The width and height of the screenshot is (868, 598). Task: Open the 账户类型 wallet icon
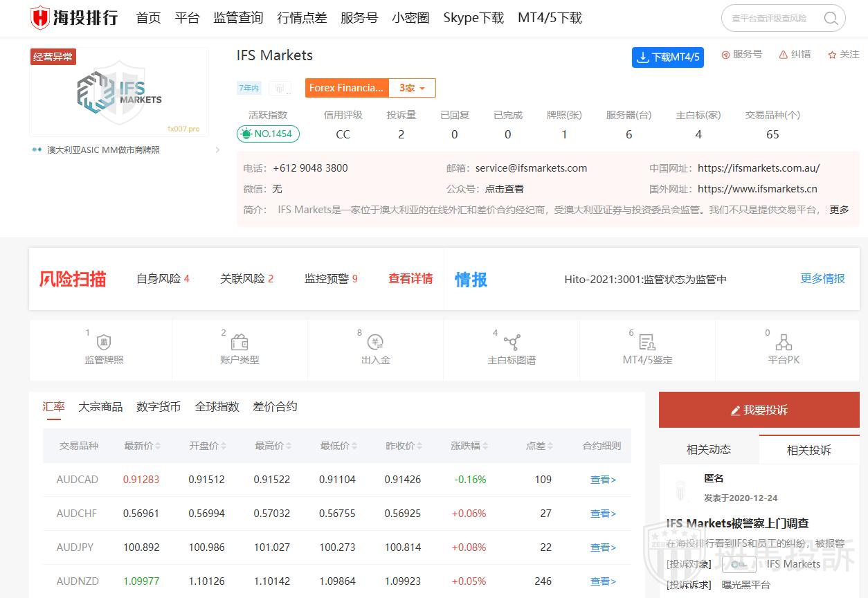click(239, 343)
